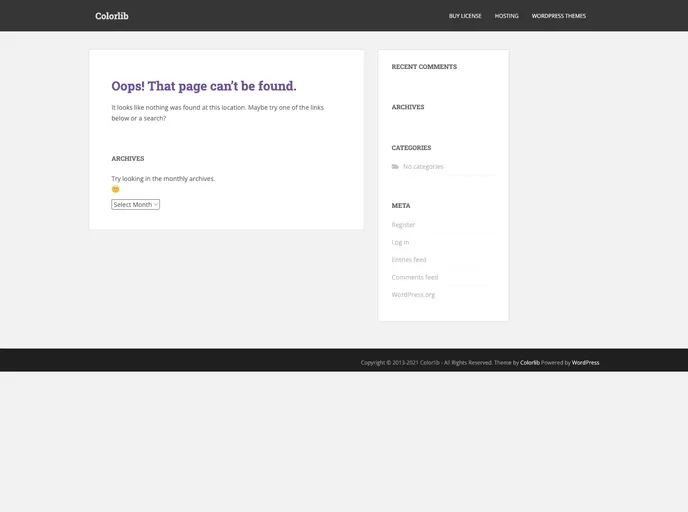The height and width of the screenshot is (512, 688).
Task: Visit the WordPress.org link in sidebar
Action: pyautogui.click(x=413, y=295)
